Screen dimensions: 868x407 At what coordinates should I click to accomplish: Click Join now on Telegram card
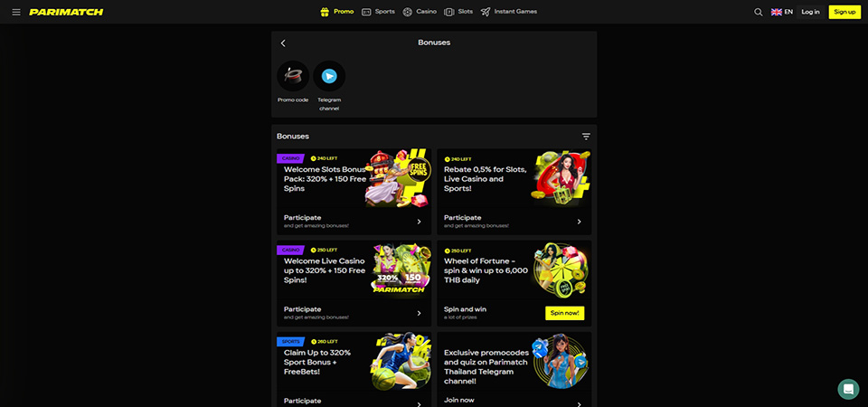click(x=459, y=400)
